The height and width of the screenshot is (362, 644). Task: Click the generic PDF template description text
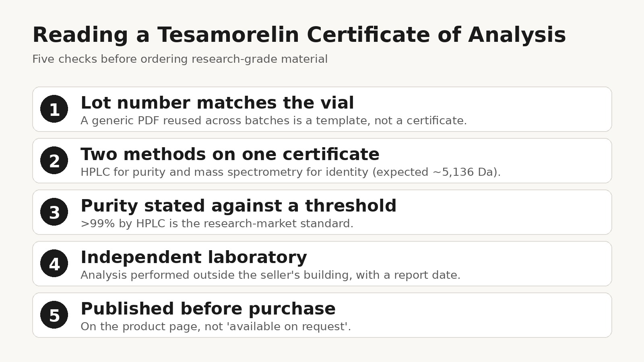(274, 121)
